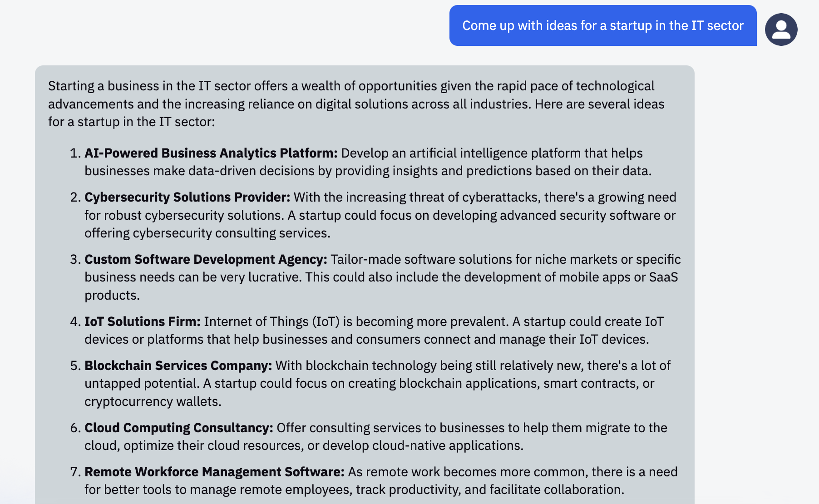Screen dimensions: 819x504
Task: Click list number 6 marker
Action: pos(75,428)
